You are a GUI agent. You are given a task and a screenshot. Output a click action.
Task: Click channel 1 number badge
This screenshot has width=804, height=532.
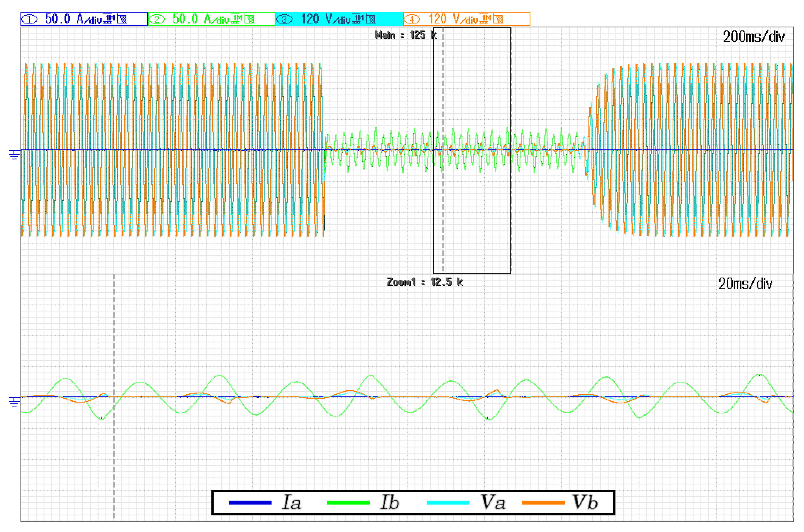point(30,19)
